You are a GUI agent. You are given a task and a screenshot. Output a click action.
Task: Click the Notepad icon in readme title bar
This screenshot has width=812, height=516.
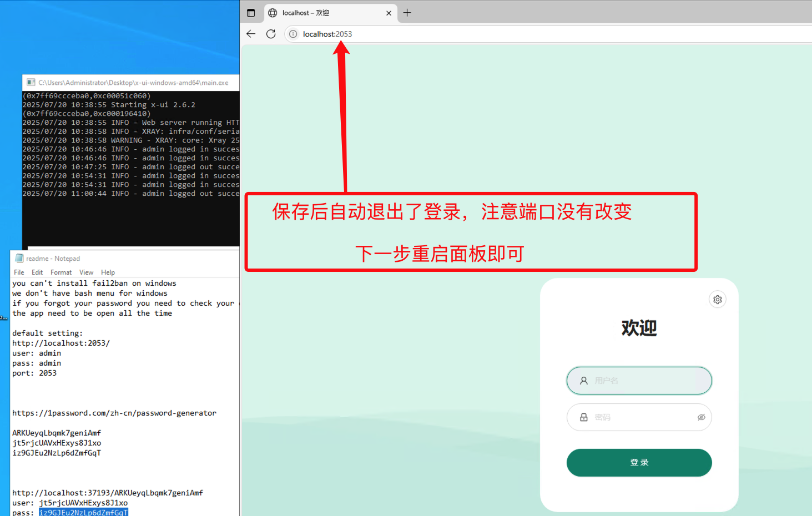tap(19, 259)
